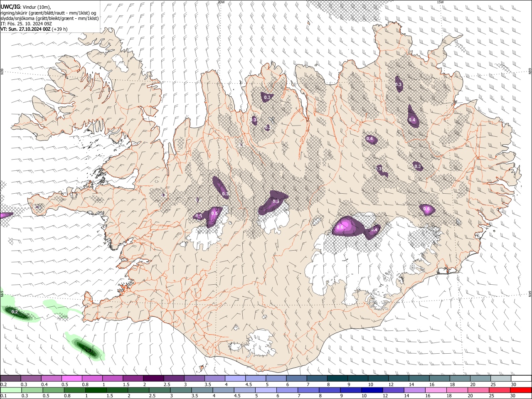Click the bright red 30+ rain legend swatch
This screenshot has width=532, height=399.
click(521, 390)
